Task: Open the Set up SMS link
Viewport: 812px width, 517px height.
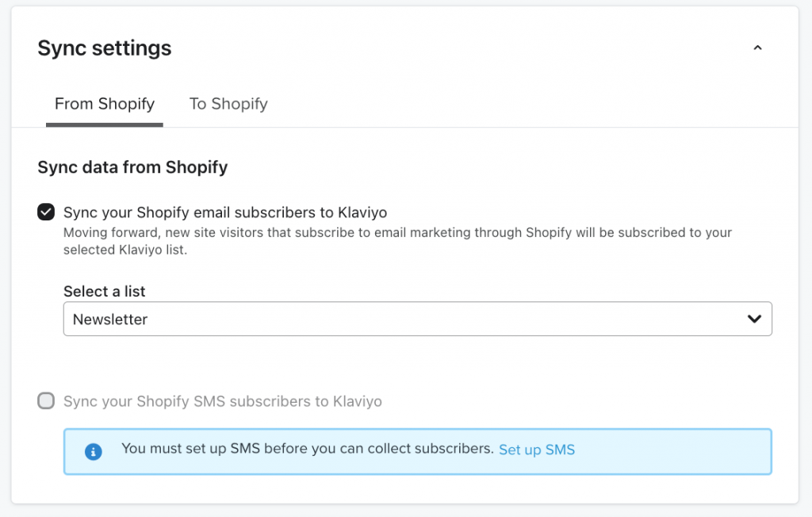Action: click(537, 449)
